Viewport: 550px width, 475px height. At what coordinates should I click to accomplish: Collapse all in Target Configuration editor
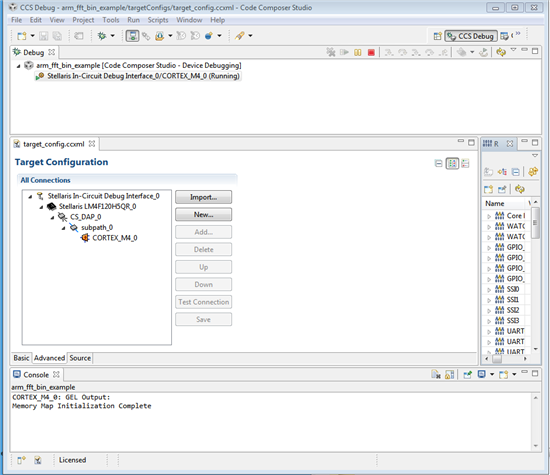[438, 163]
